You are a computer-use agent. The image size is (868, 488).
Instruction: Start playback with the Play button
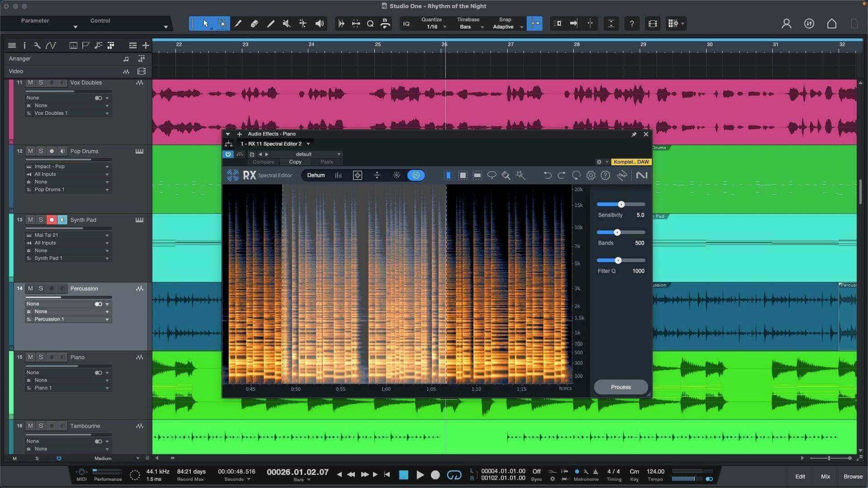(420, 475)
